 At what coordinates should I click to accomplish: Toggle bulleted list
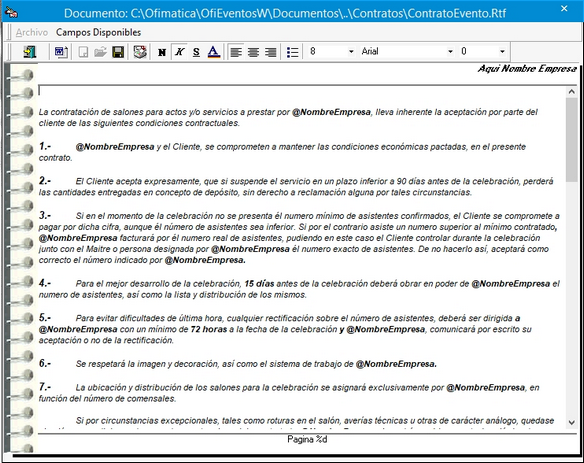coord(293,52)
